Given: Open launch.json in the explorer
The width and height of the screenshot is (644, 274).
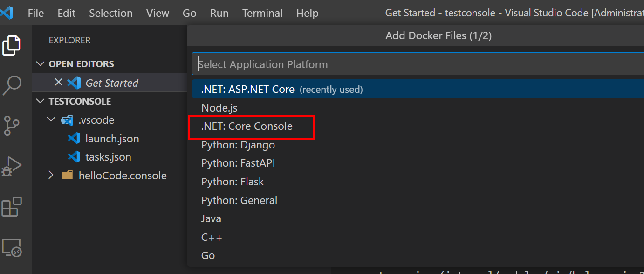Looking at the screenshot, I should click(112, 139).
